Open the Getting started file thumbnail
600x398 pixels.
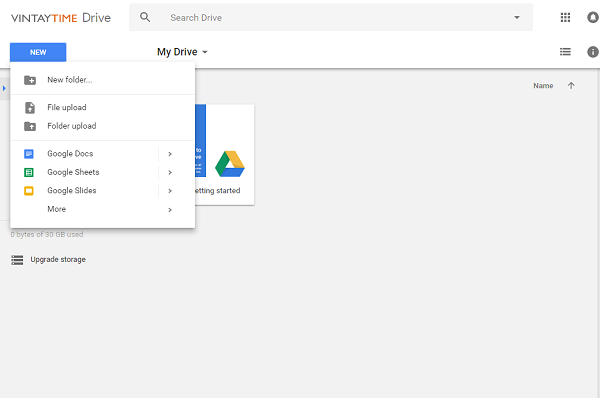225,155
